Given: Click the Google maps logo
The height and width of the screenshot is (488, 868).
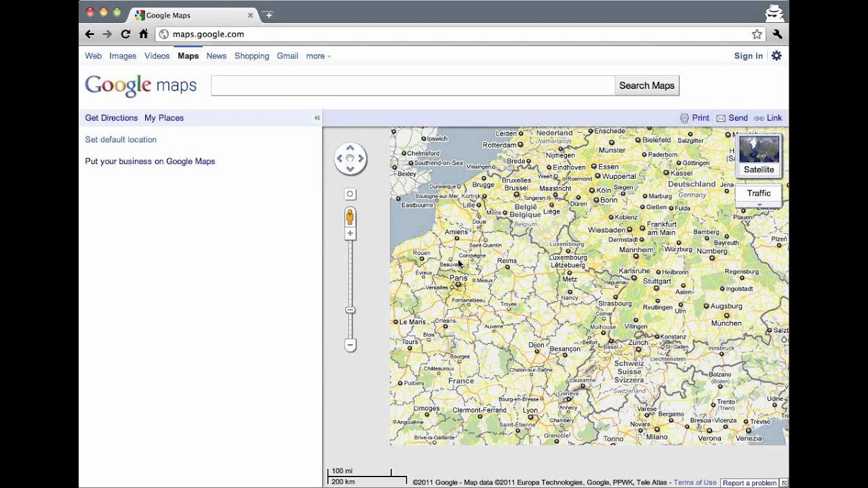Looking at the screenshot, I should coord(141,85).
